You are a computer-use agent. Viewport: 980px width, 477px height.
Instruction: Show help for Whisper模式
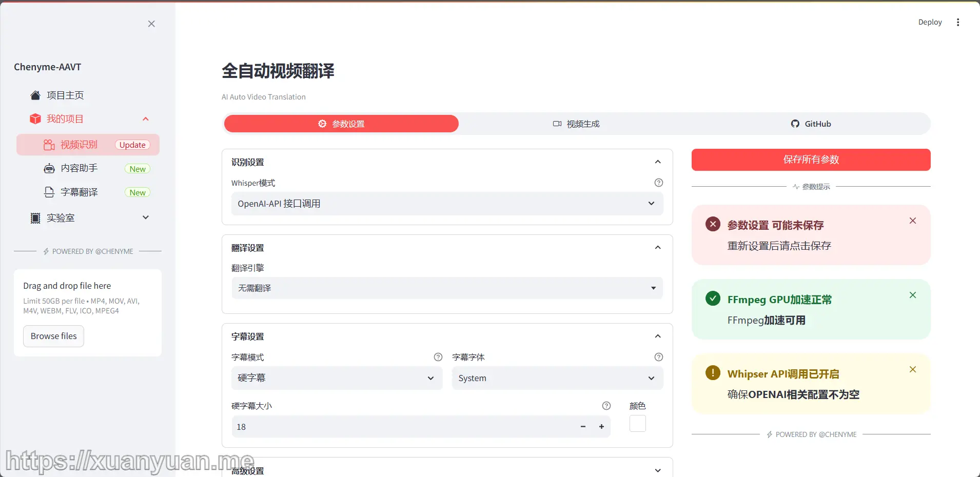(659, 183)
